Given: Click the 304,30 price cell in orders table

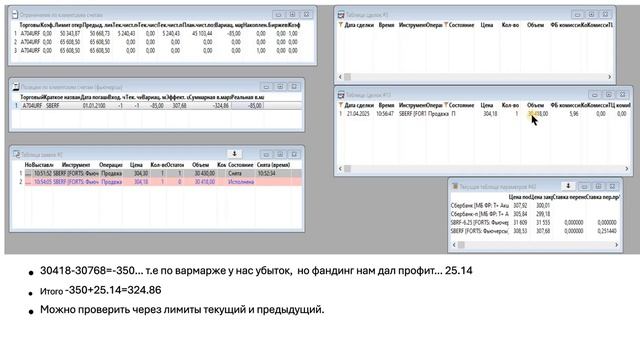Looking at the screenshot, I should [x=141, y=173].
